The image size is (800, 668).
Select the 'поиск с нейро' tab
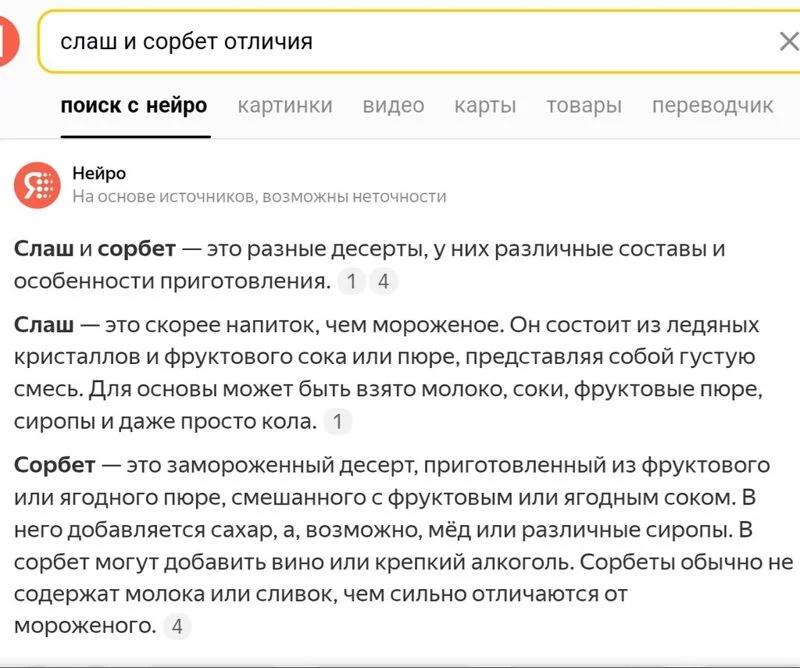pos(134,106)
